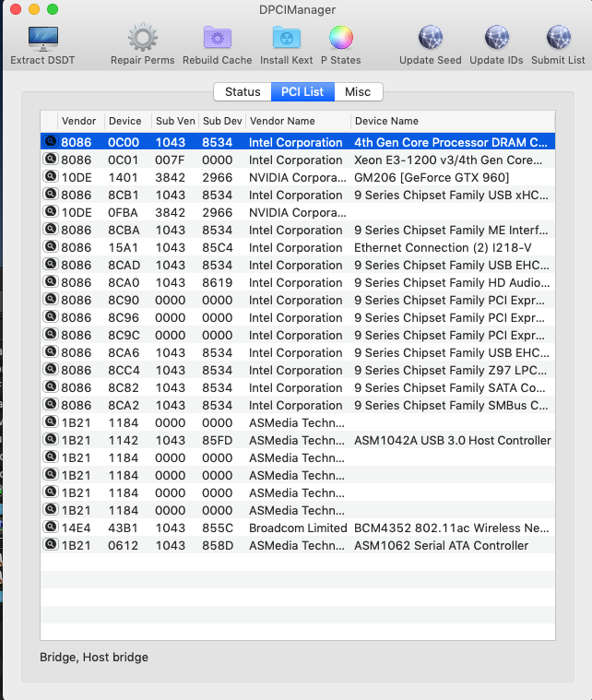Image resolution: width=592 pixels, height=700 pixels.
Task: Click lookup icon for ASM1042A USB 3.0 row
Action: point(51,439)
